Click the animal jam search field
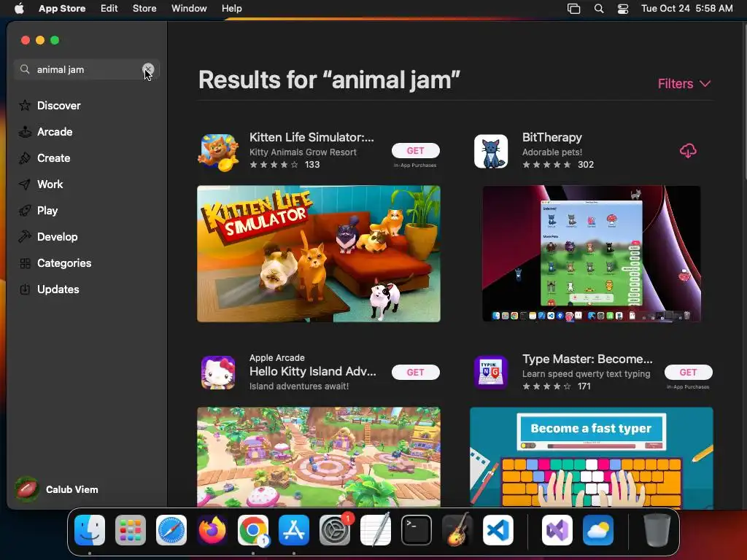This screenshot has height=560, width=747. click(x=86, y=69)
